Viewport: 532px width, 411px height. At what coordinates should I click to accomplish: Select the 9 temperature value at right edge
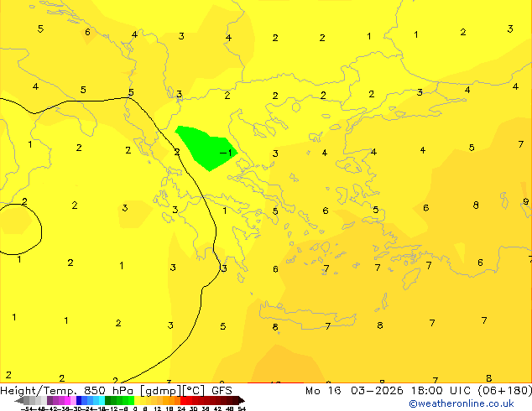(525, 202)
